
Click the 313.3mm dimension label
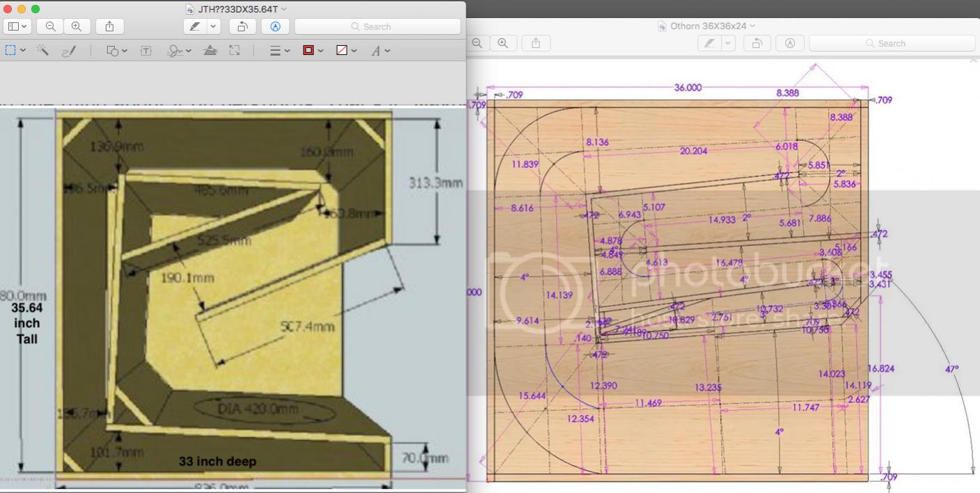435,182
